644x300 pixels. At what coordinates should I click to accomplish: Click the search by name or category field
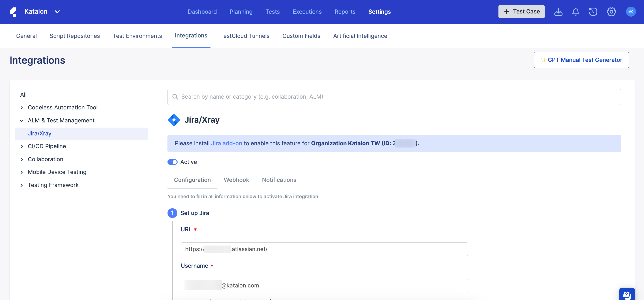click(x=300, y=97)
